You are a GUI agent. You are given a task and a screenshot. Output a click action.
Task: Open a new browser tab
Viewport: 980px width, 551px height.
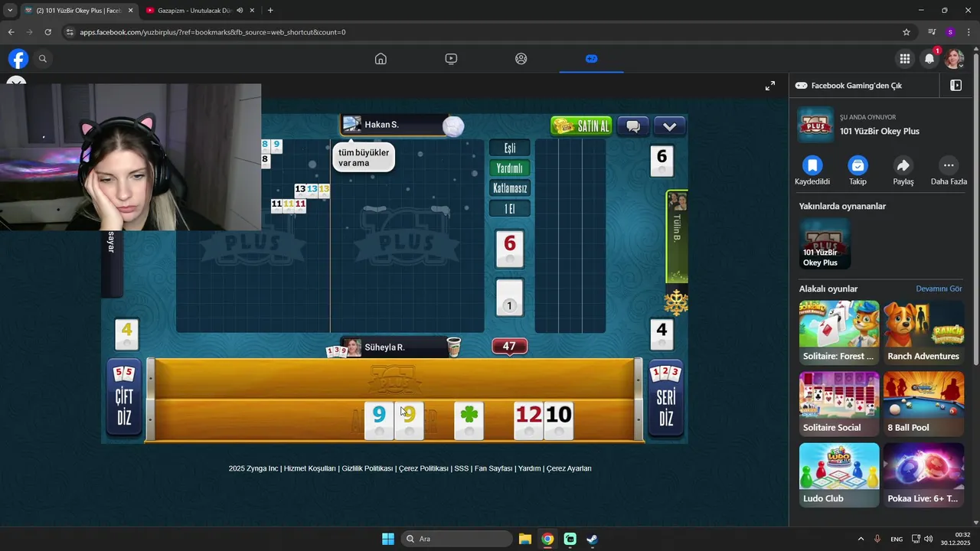pos(270,11)
